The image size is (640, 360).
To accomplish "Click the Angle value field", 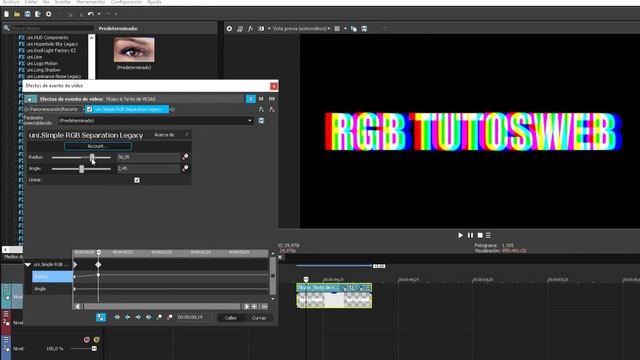I will pos(148,168).
